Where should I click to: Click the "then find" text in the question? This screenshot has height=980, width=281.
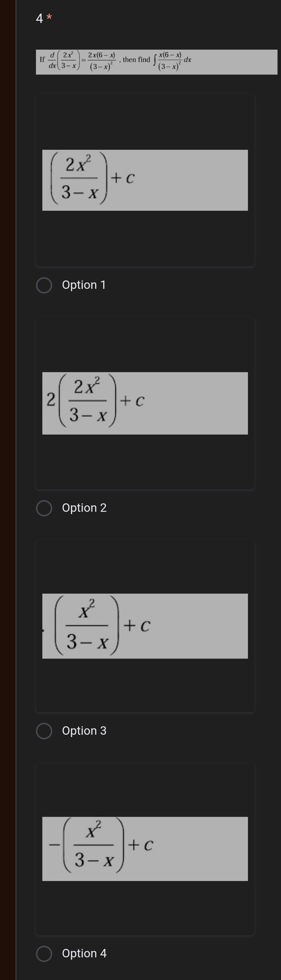click(x=136, y=60)
